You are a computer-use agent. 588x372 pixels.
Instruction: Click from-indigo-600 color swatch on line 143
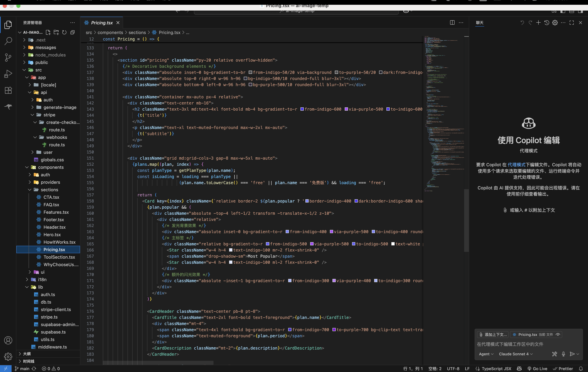point(302,109)
